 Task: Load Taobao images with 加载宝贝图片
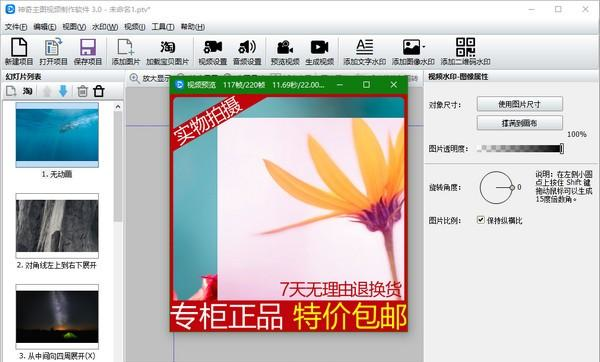point(167,51)
